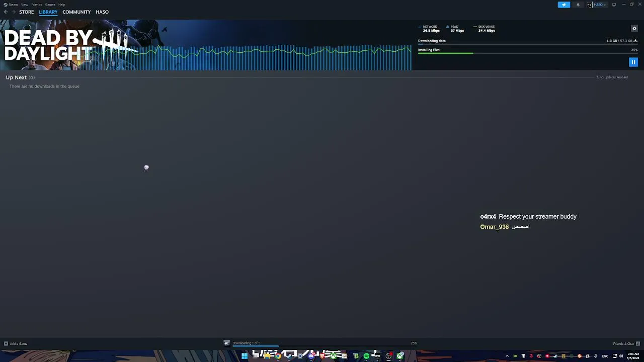Switch to the STORE tab
Image resolution: width=644 pixels, height=362 pixels.
pos(27,12)
